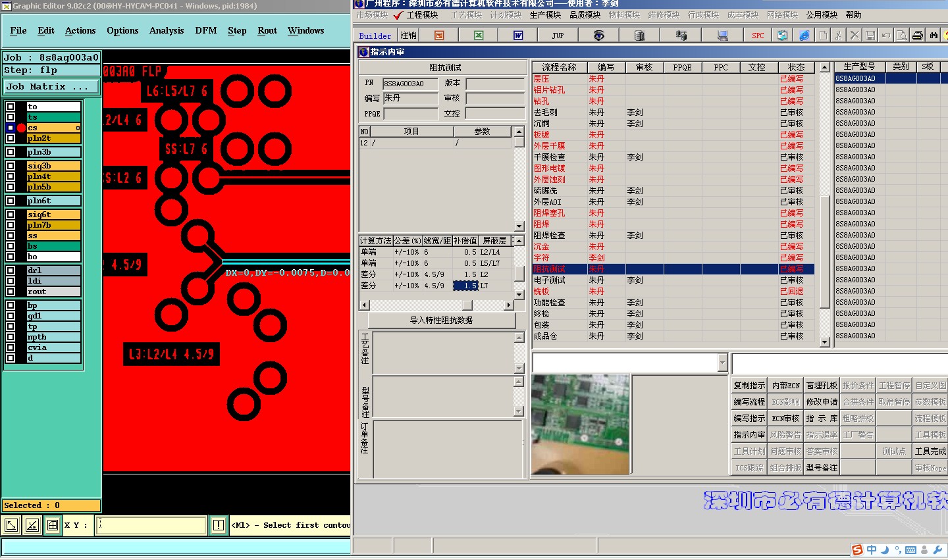
Task: Toggle the 'pln2t' layer checkbox
Action: tap(11, 138)
